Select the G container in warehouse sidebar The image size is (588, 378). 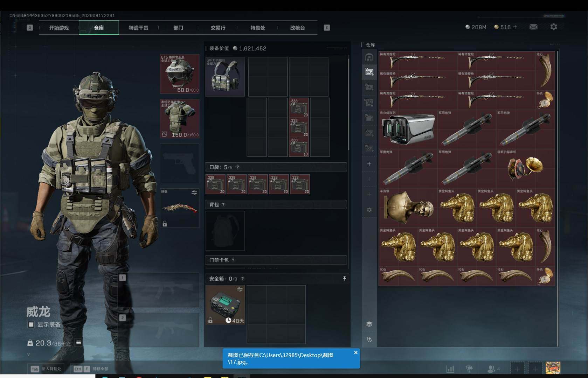369,103
